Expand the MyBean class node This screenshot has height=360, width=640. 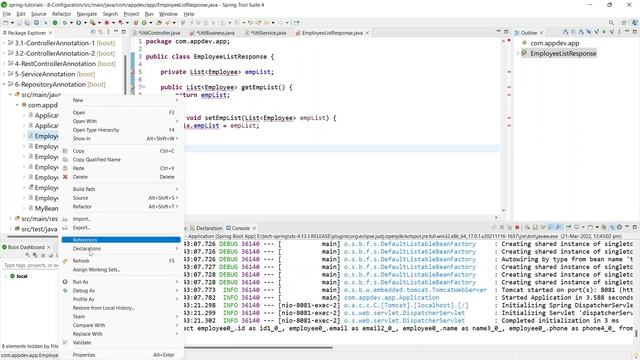coord(24,208)
